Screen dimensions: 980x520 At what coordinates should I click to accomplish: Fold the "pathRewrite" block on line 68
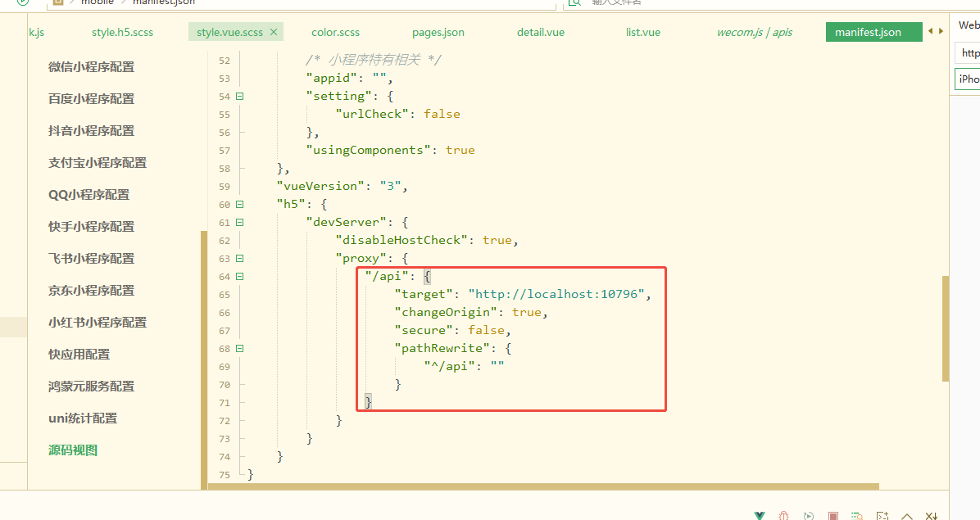click(240, 348)
